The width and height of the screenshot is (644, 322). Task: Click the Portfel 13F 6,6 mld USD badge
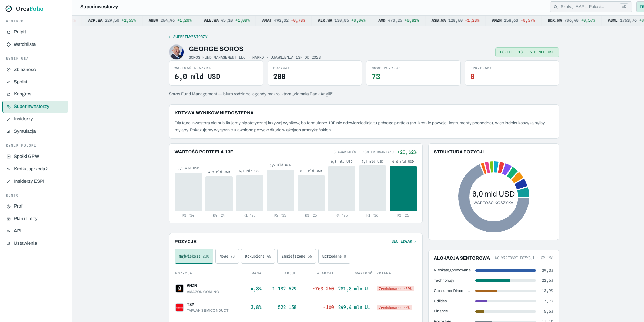point(527,52)
